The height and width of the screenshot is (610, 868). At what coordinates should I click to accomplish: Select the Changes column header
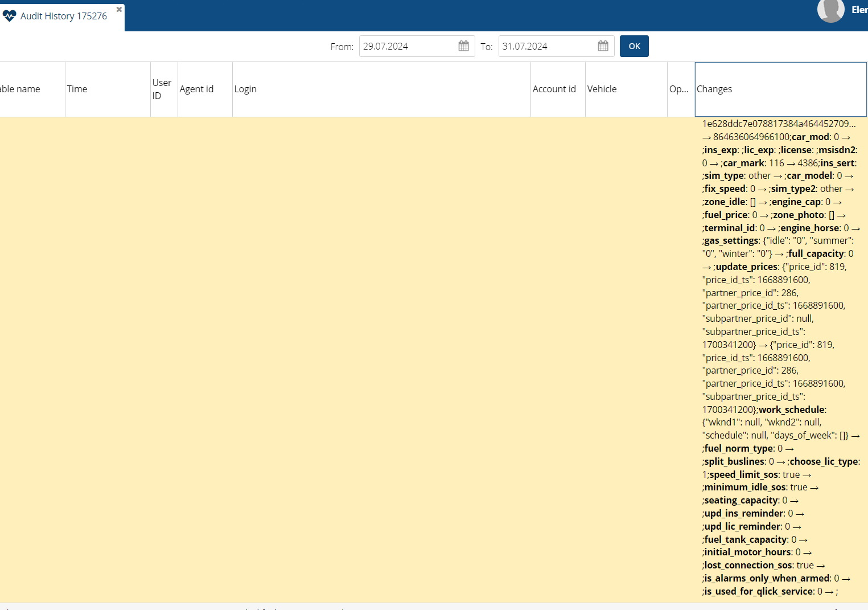coord(714,89)
